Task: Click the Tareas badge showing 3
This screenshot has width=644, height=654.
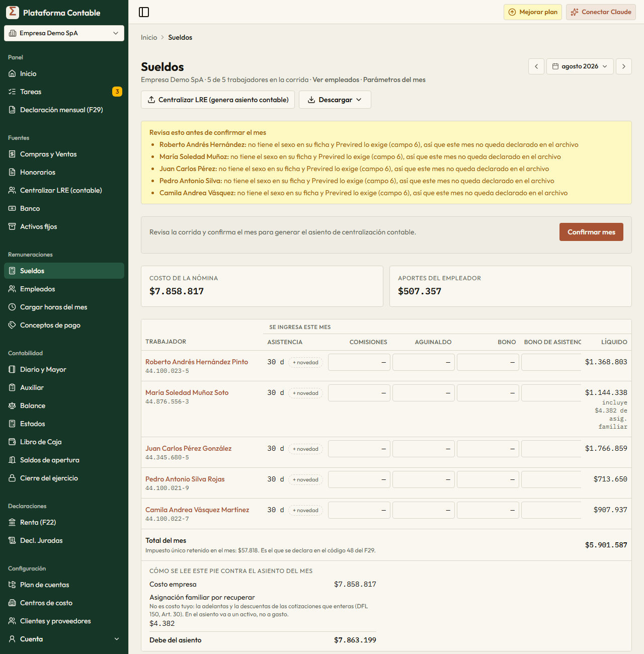Action: point(117,92)
